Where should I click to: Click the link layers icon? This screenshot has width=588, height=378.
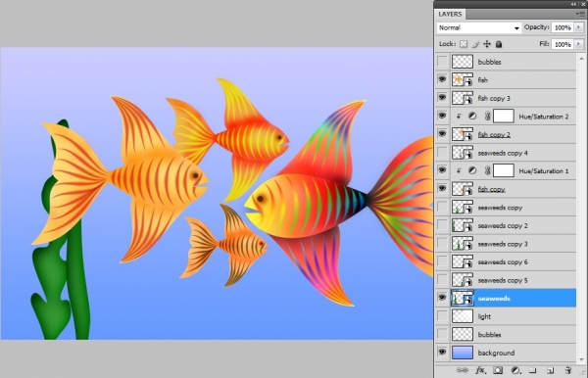[x=462, y=370]
